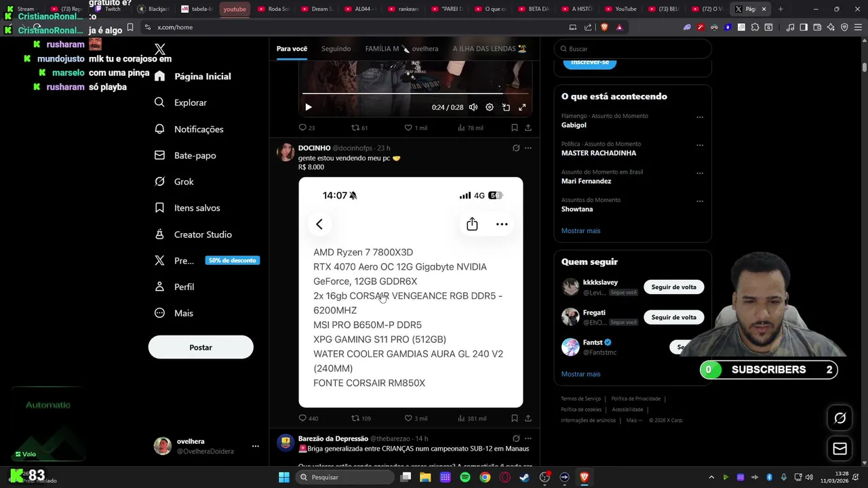
Task: Open Explorar from the sidebar
Action: (x=180, y=102)
